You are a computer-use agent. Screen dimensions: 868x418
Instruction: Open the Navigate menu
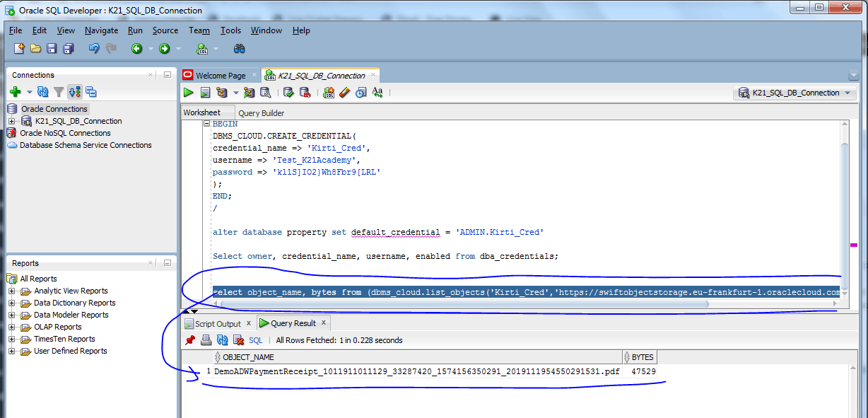point(102,30)
